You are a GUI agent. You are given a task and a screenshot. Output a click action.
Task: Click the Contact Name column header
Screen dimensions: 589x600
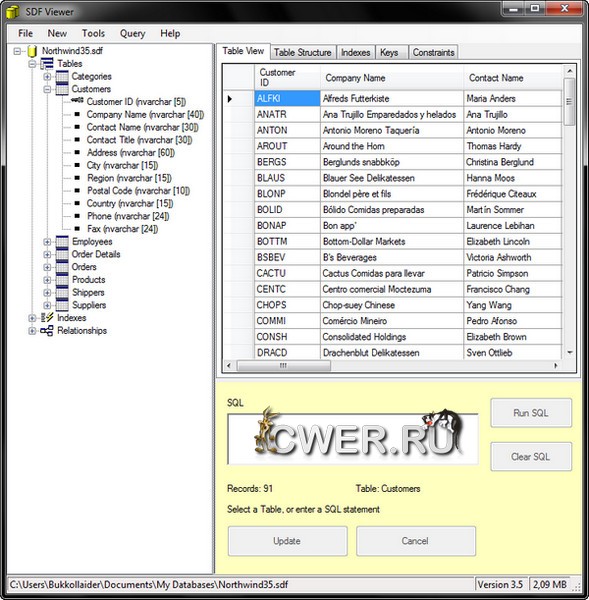[513, 78]
